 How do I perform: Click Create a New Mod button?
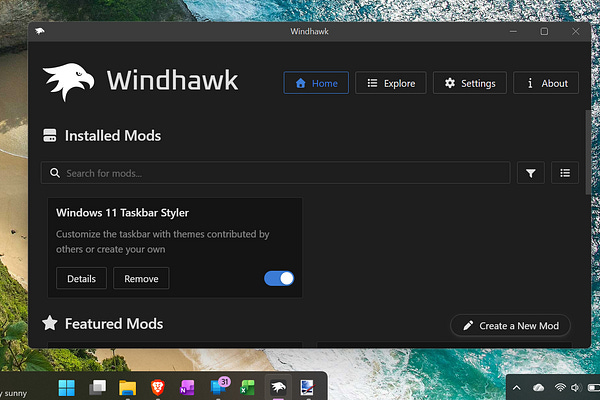510,326
